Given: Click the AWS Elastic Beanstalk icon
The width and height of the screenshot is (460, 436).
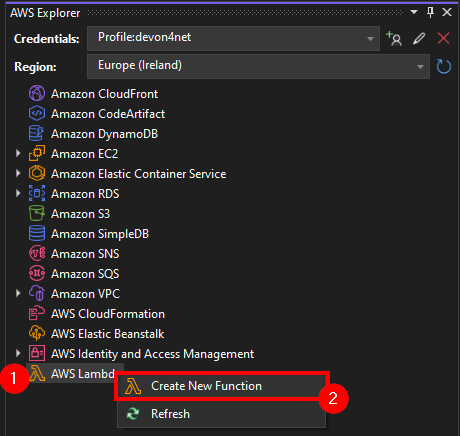Looking at the screenshot, I should (37, 333).
